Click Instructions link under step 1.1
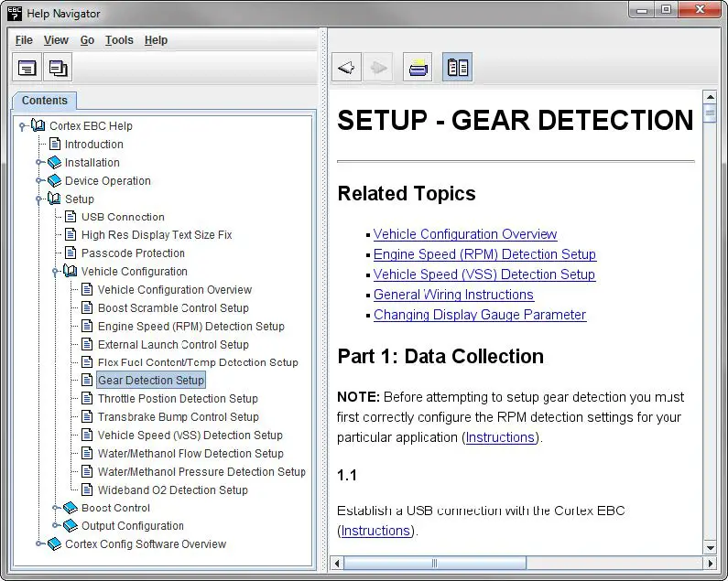728x581 pixels. click(375, 531)
